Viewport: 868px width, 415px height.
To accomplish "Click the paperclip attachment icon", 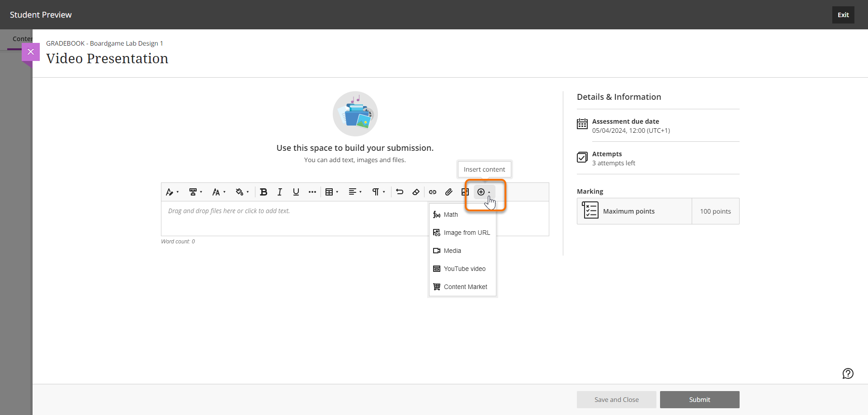I will point(449,192).
